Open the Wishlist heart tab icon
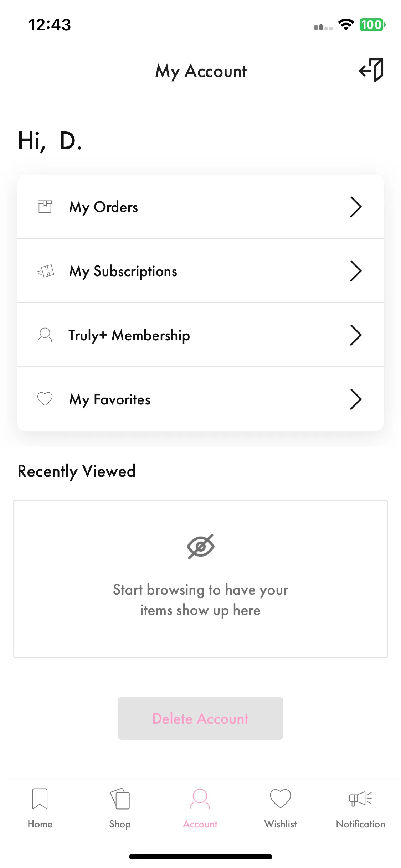Image resolution: width=401 pixels, height=868 pixels. (281, 799)
